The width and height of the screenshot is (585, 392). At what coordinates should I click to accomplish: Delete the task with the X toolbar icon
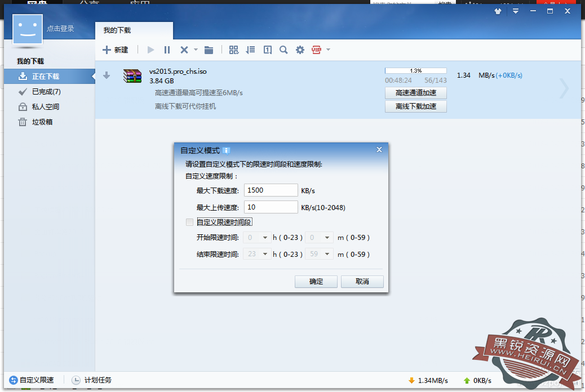tap(184, 50)
